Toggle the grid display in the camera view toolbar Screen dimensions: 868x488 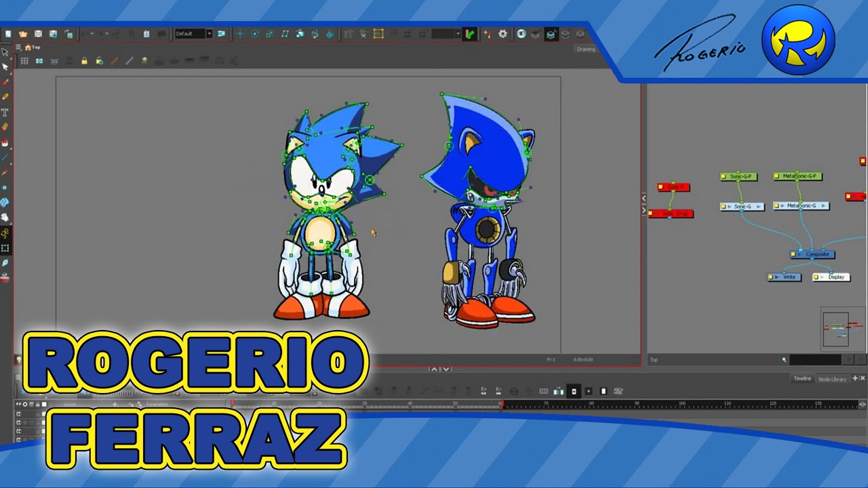coord(24,61)
